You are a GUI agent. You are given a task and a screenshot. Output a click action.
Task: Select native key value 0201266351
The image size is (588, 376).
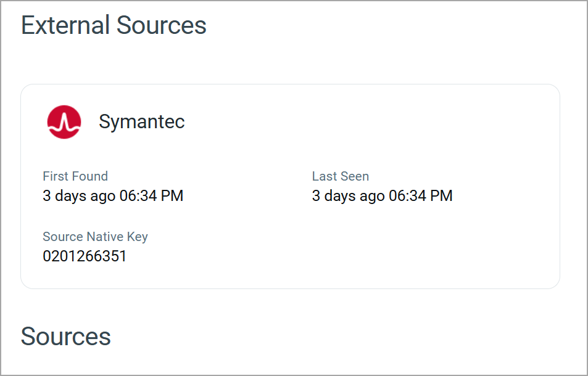point(85,256)
